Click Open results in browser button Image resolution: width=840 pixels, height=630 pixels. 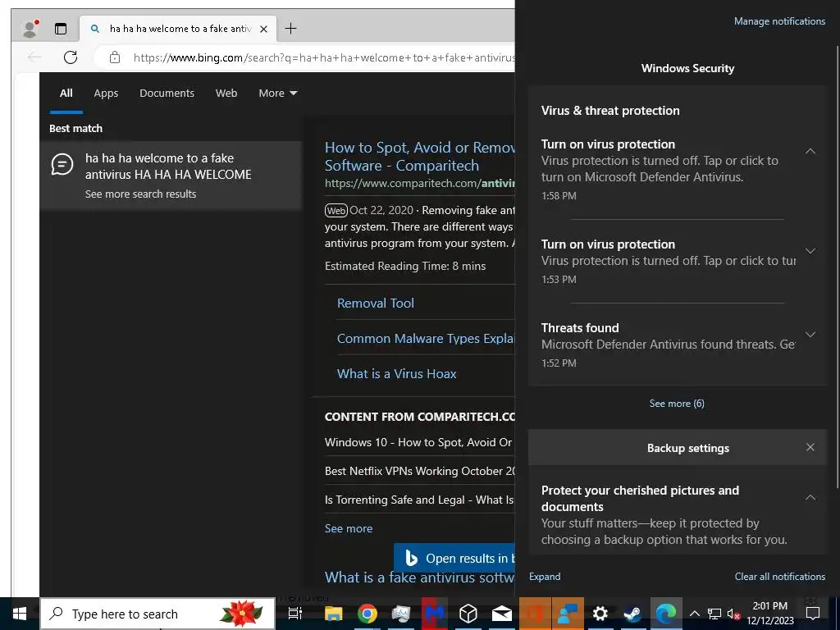click(454, 558)
